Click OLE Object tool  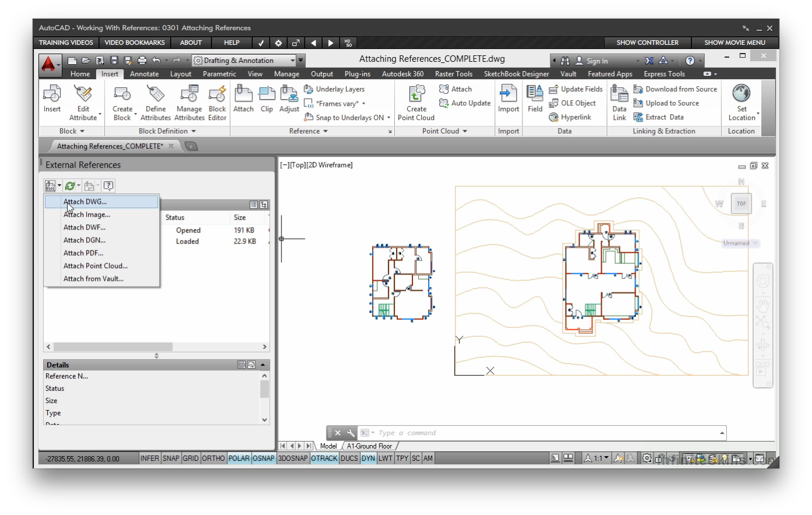click(573, 103)
